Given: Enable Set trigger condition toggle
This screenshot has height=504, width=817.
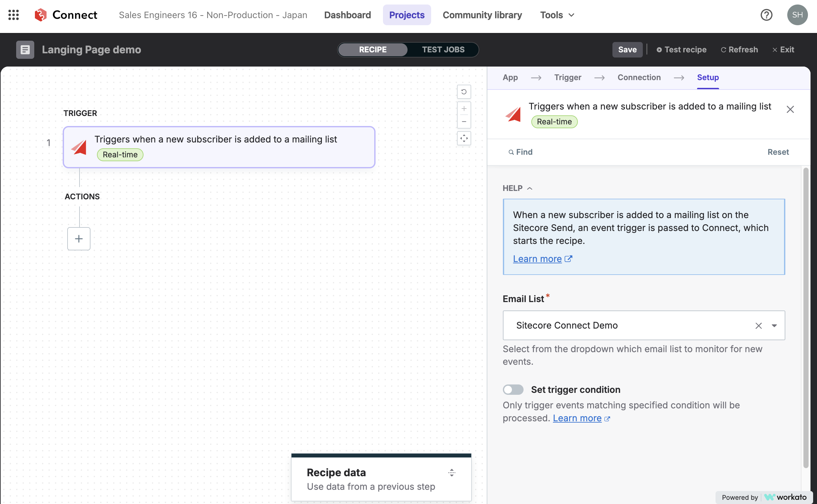Looking at the screenshot, I should point(513,389).
